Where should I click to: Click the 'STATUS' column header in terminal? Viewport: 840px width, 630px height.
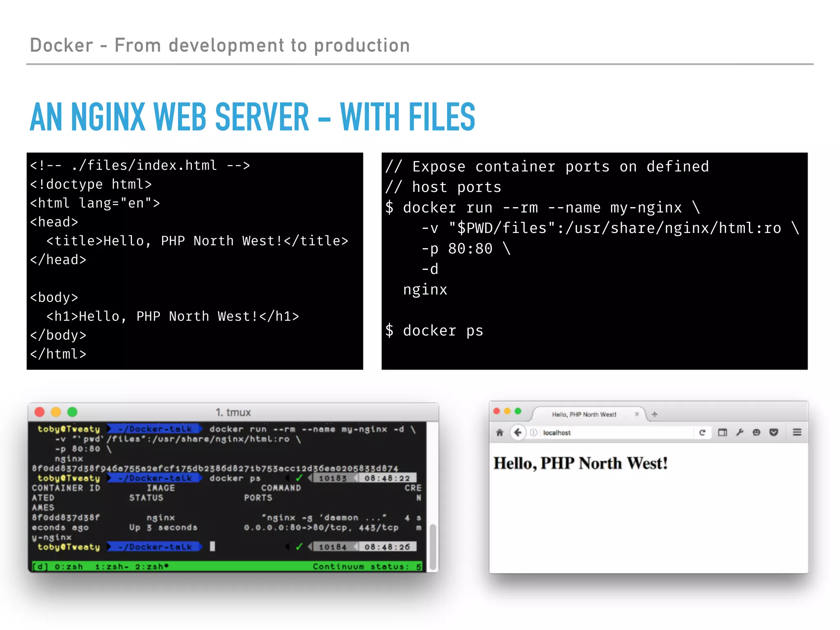pyautogui.click(x=146, y=498)
